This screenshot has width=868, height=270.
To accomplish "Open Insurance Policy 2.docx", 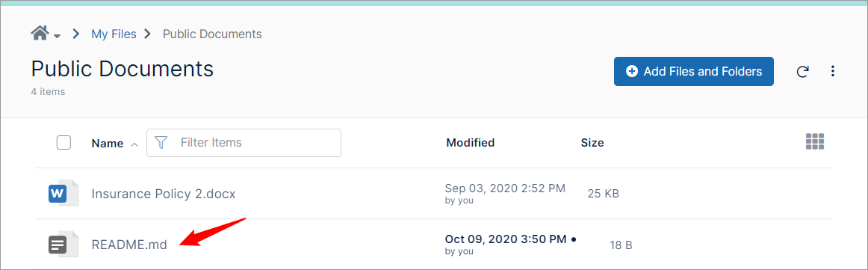I will point(164,194).
